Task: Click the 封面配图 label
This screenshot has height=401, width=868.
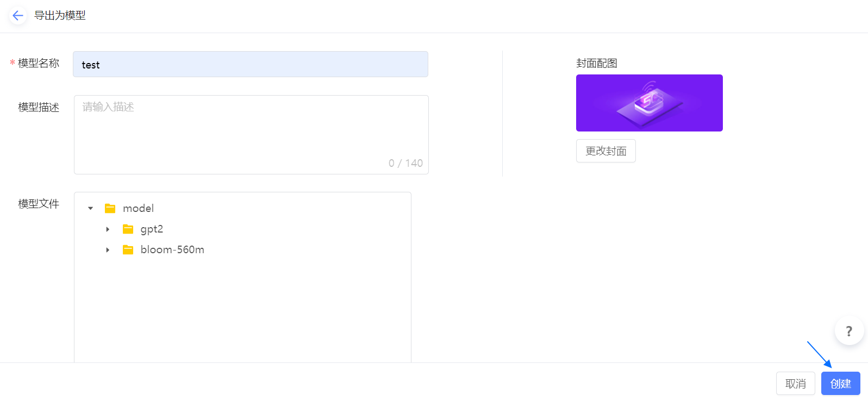Action: click(596, 64)
